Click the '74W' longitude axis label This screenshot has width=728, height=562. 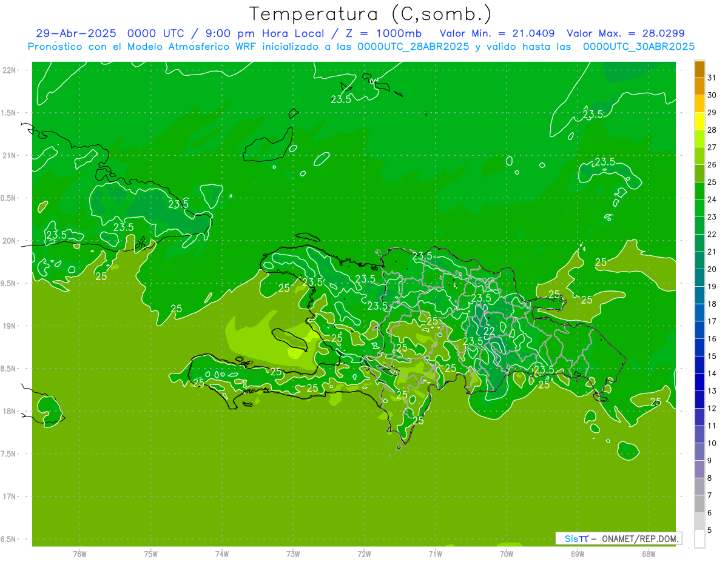click(222, 554)
